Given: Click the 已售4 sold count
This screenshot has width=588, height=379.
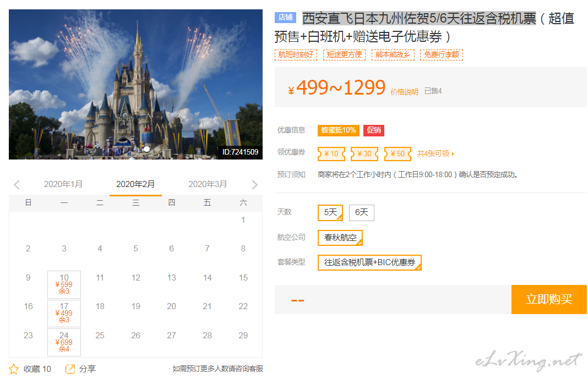Looking at the screenshot, I should tap(433, 91).
